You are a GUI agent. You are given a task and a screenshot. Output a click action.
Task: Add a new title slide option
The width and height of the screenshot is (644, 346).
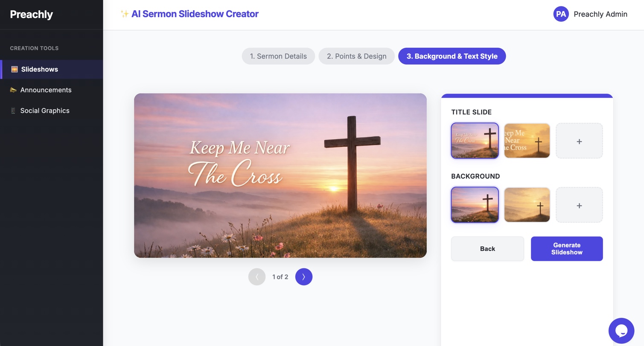[579, 141]
